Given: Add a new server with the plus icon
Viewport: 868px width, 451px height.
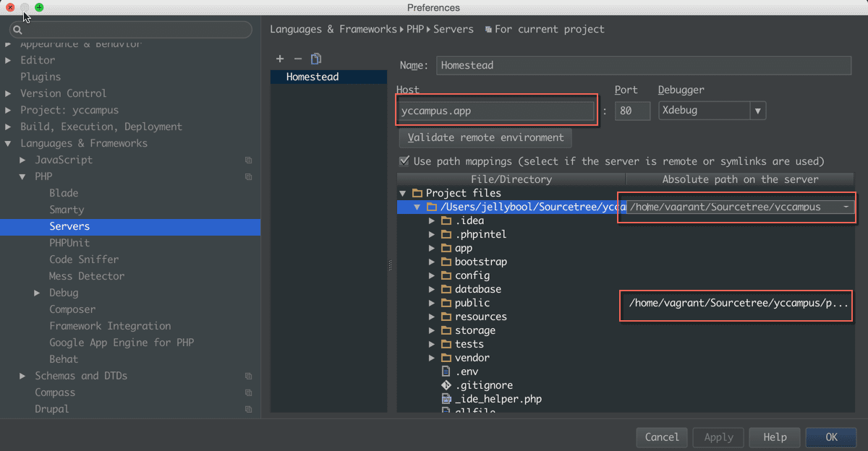Looking at the screenshot, I should tap(280, 59).
